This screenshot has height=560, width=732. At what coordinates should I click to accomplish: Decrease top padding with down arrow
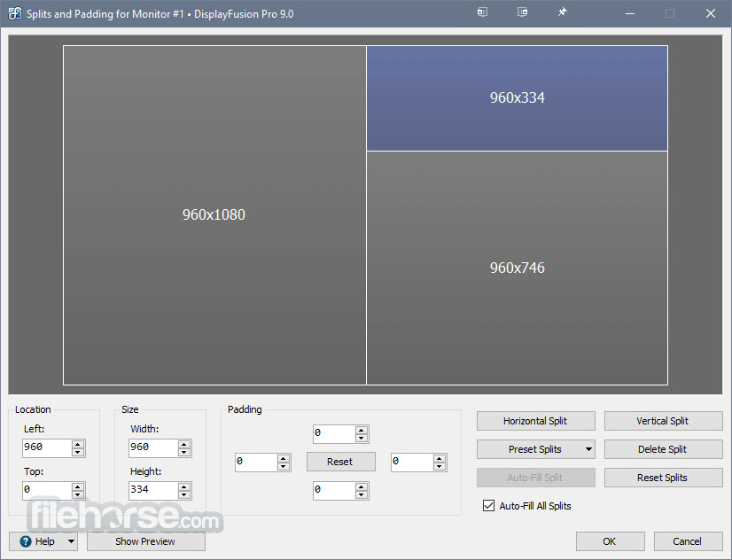[362, 439]
